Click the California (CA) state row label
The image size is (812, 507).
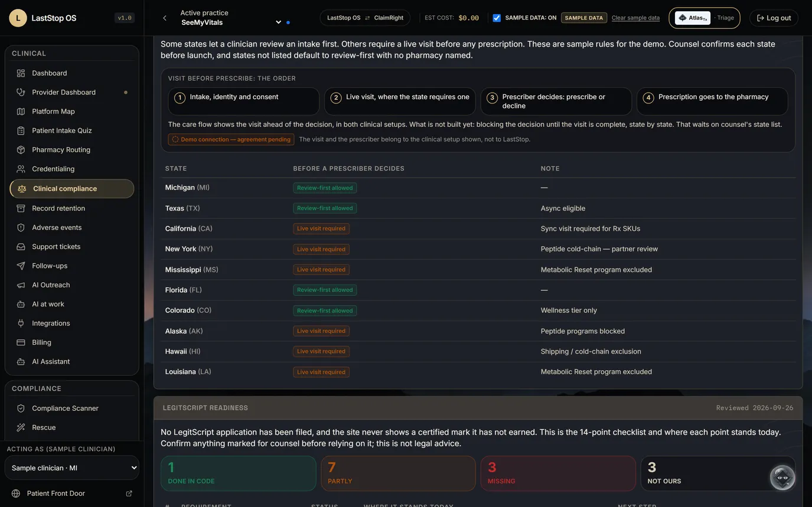point(189,228)
